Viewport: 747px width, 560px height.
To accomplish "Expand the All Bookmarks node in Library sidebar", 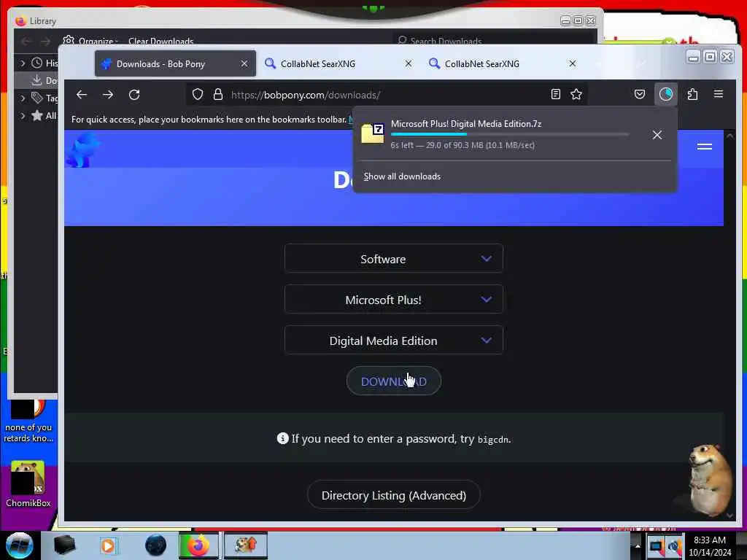I will coord(23,115).
